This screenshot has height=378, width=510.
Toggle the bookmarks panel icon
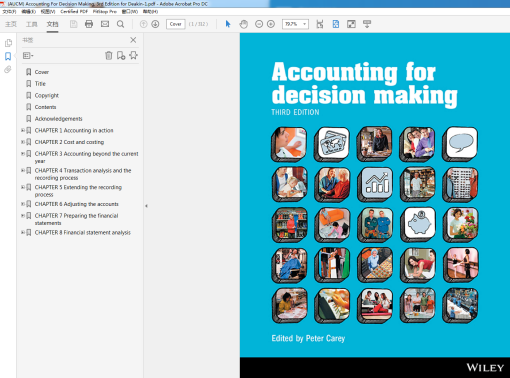[x=8, y=56]
